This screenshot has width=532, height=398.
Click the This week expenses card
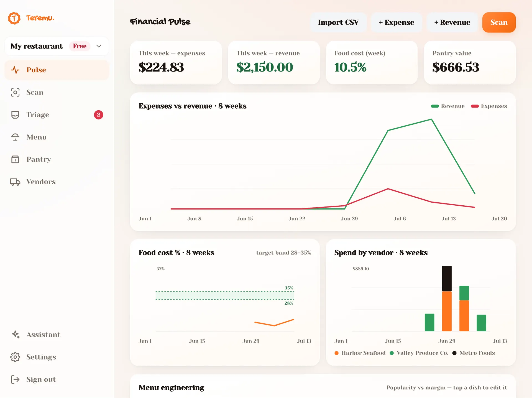pyautogui.click(x=176, y=63)
